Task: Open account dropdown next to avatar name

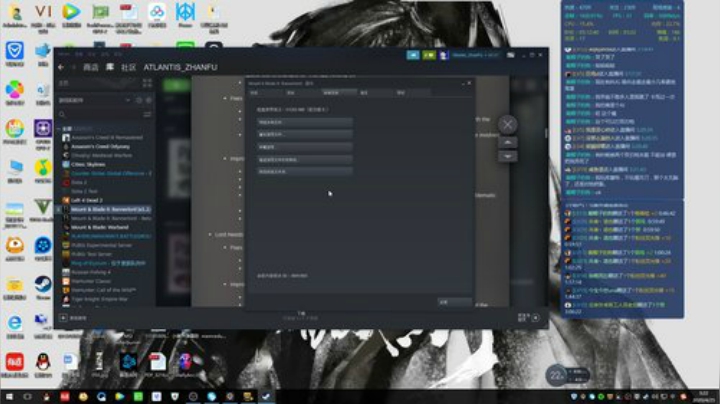Action: (475, 55)
